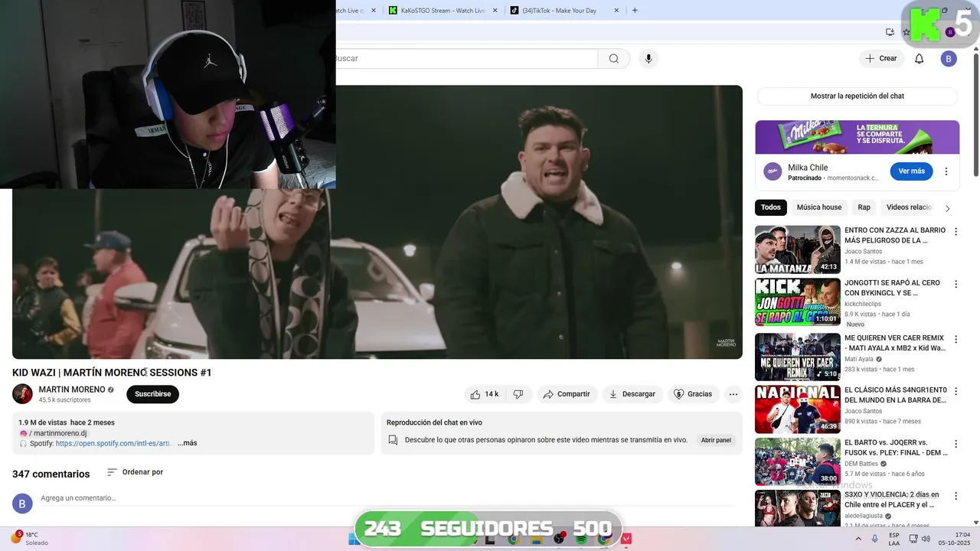980x551 pixels.
Task: Open options for EL BARTO vs. JOQERR video
Action: 955,444
